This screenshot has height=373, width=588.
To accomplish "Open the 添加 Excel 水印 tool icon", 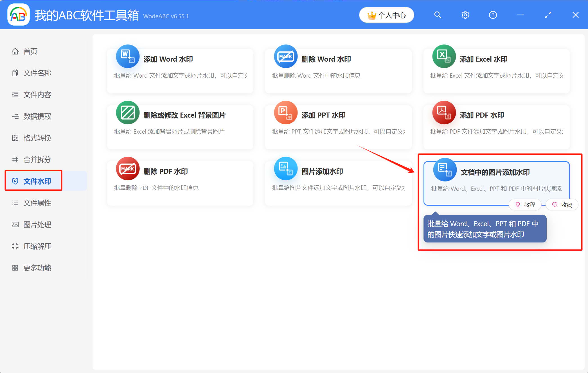I will pyautogui.click(x=444, y=56).
